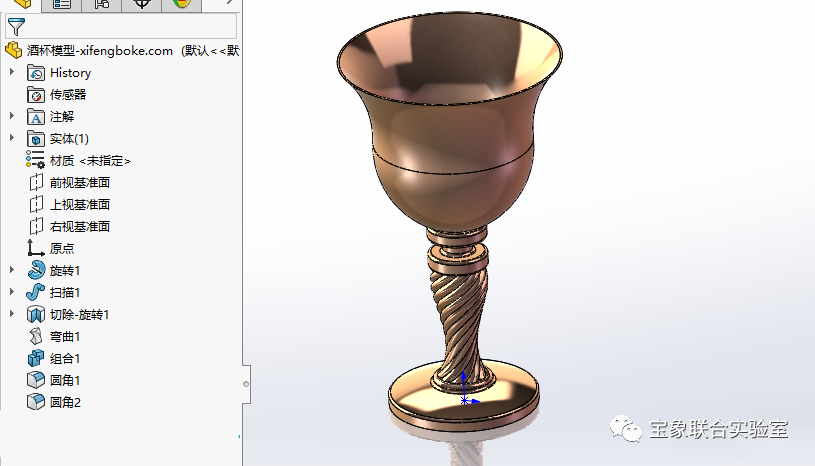Expand the 注解 annotations node

(x=12, y=116)
